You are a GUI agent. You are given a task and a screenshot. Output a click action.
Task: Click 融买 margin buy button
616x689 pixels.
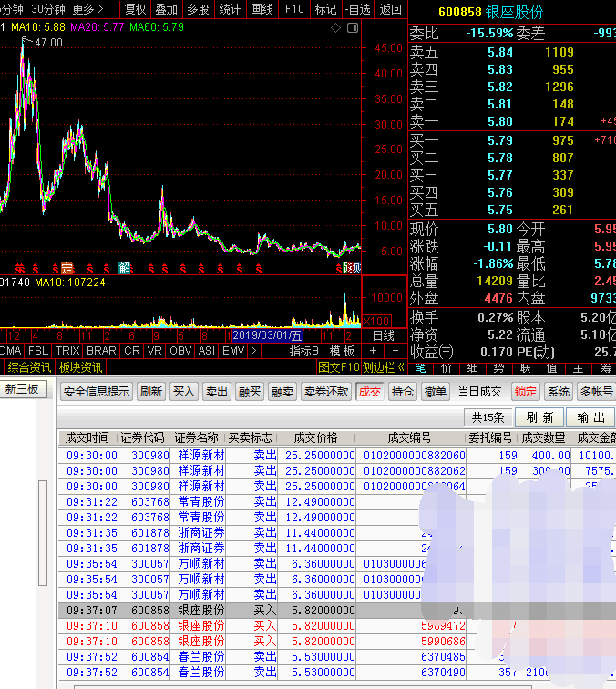point(250,392)
